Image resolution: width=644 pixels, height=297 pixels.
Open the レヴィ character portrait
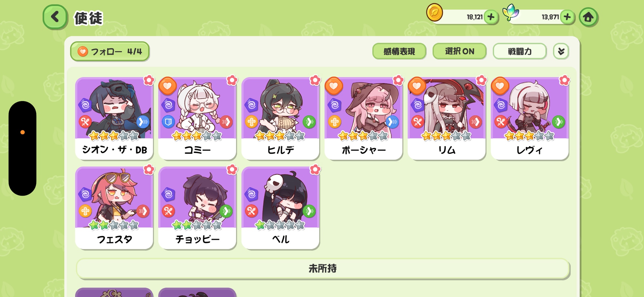pyautogui.click(x=530, y=108)
